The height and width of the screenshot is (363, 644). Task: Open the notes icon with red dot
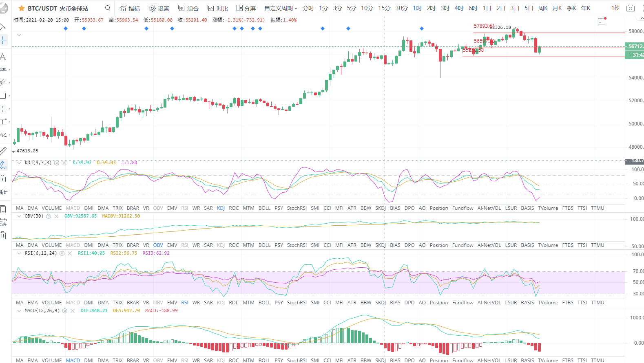602,21
